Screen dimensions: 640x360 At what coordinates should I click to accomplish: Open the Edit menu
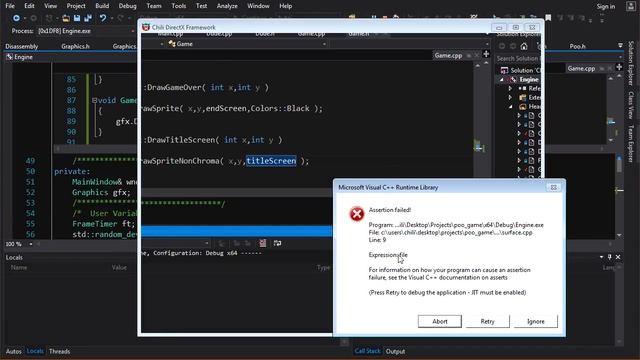(29, 6)
